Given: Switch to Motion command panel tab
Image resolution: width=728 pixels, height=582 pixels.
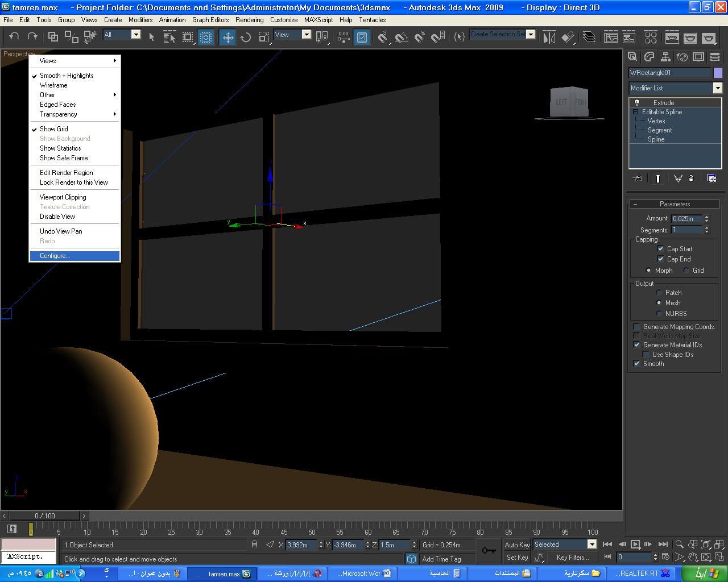Looking at the screenshot, I should (682, 57).
